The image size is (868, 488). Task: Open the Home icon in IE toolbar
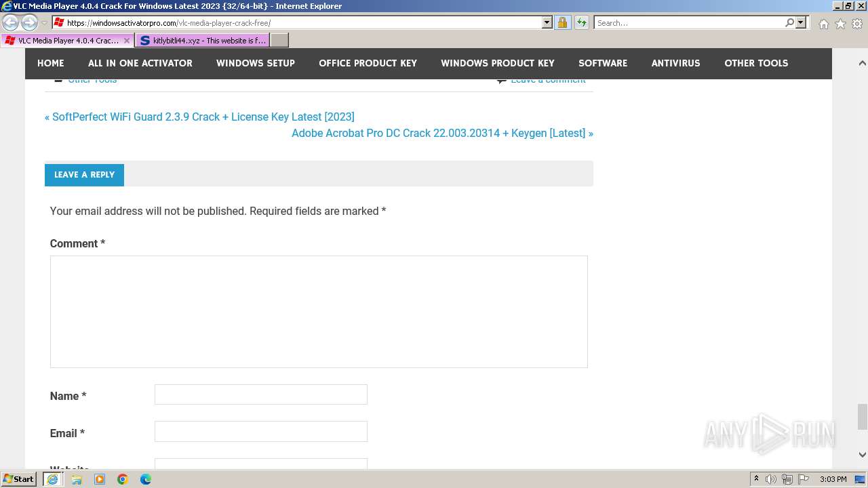(x=823, y=24)
